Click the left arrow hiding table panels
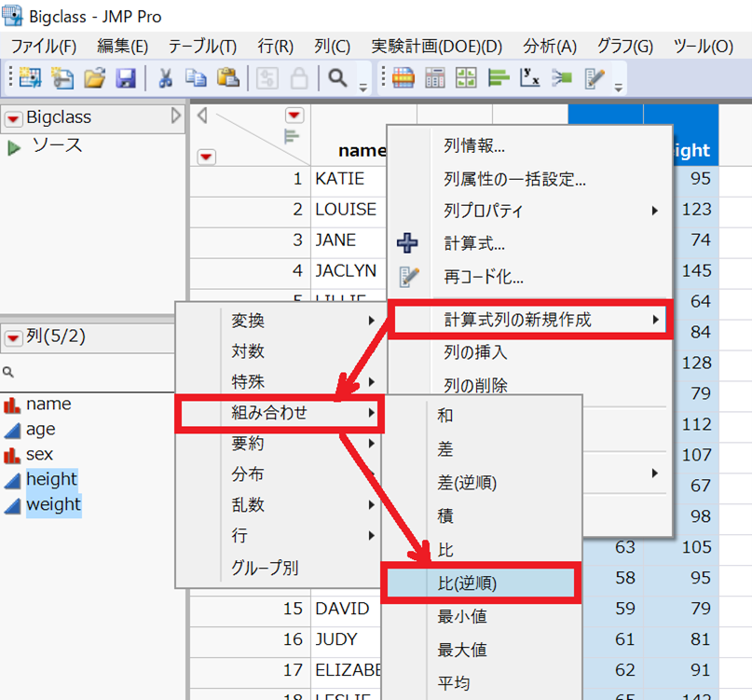 tap(202, 116)
